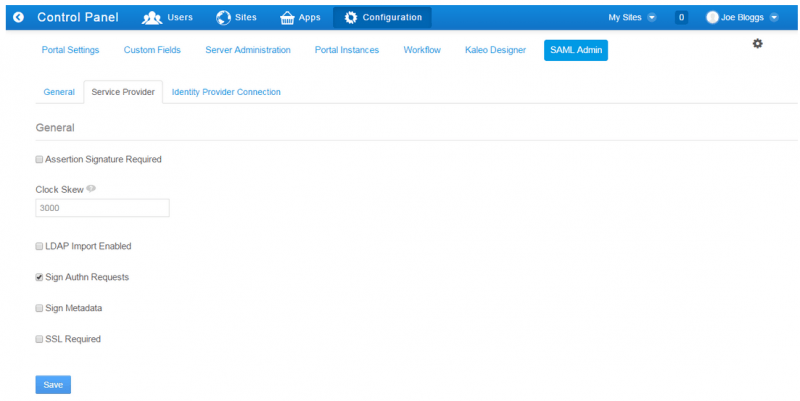This screenshot has height=401, width=800.
Task: Toggle the SSL Required checkbox
Action: [x=39, y=339]
